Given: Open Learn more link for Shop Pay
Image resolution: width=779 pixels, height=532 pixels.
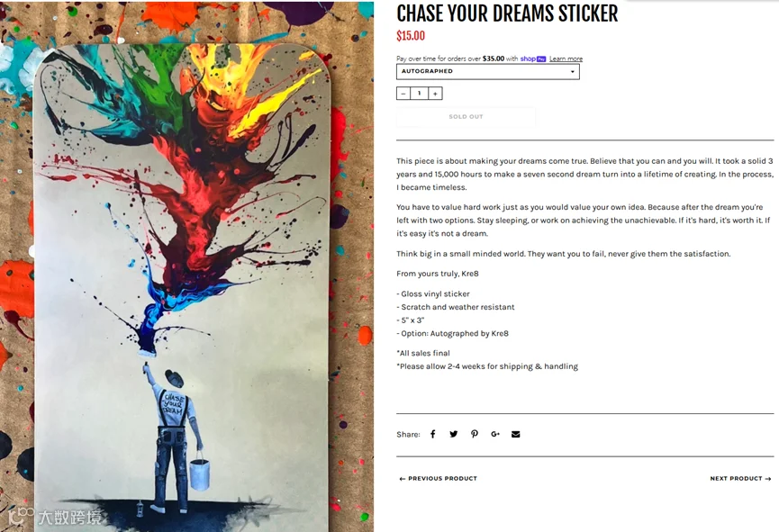Looking at the screenshot, I should [566, 59].
